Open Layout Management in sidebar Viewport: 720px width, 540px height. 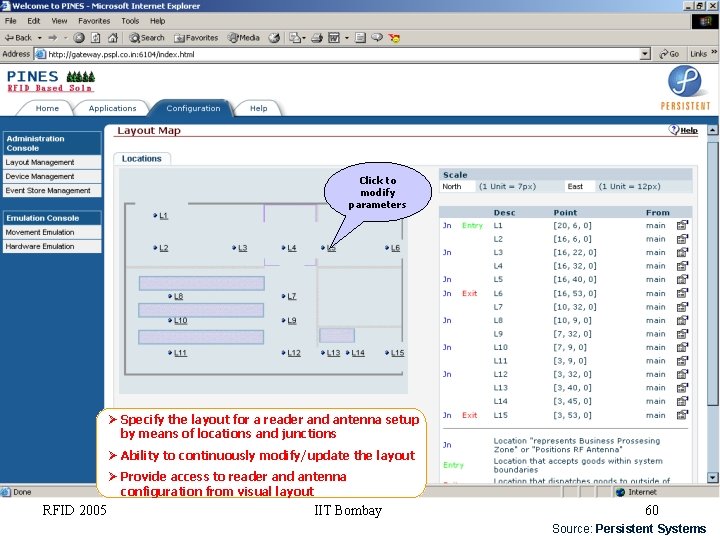coord(52,163)
